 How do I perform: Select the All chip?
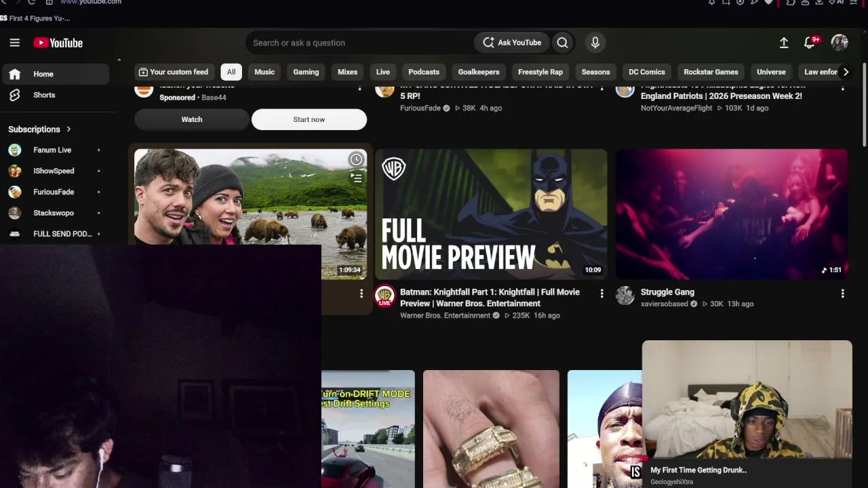231,72
